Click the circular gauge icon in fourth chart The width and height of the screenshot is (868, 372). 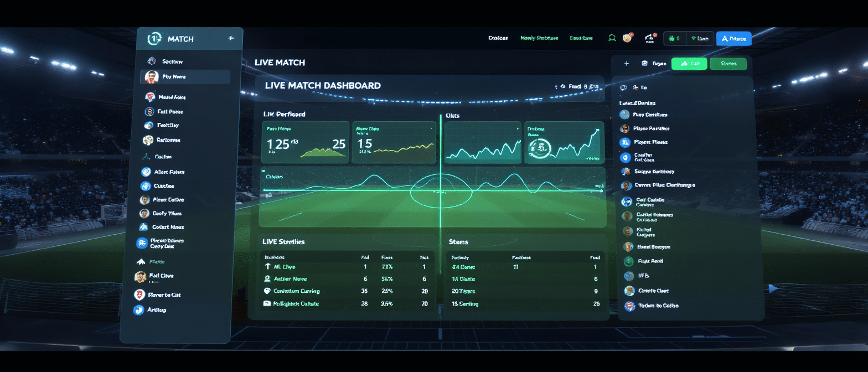(x=539, y=148)
